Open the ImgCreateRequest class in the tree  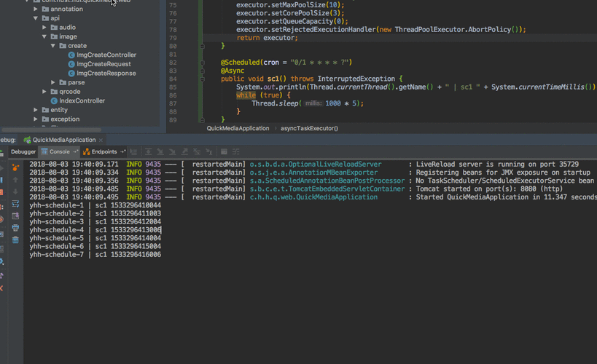click(104, 64)
